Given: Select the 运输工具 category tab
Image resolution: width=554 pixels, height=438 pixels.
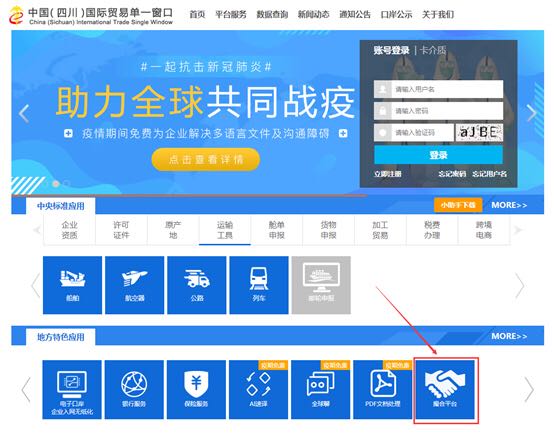Looking at the screenshot, I should click(225, 230).
